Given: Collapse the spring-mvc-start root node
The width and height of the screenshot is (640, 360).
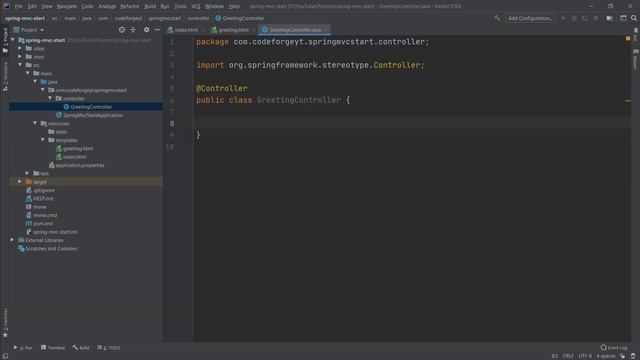Looking at the screenshot, I should click(13, 40).
